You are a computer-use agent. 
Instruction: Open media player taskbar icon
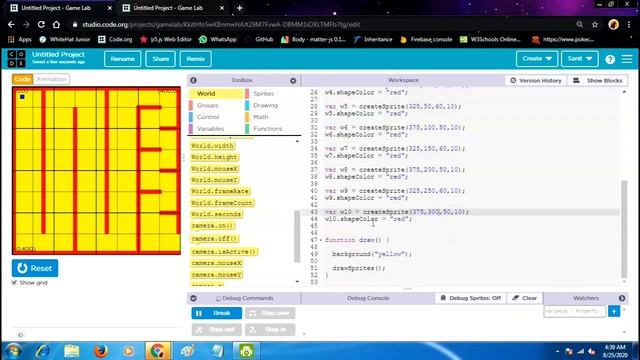coord(129,351)
